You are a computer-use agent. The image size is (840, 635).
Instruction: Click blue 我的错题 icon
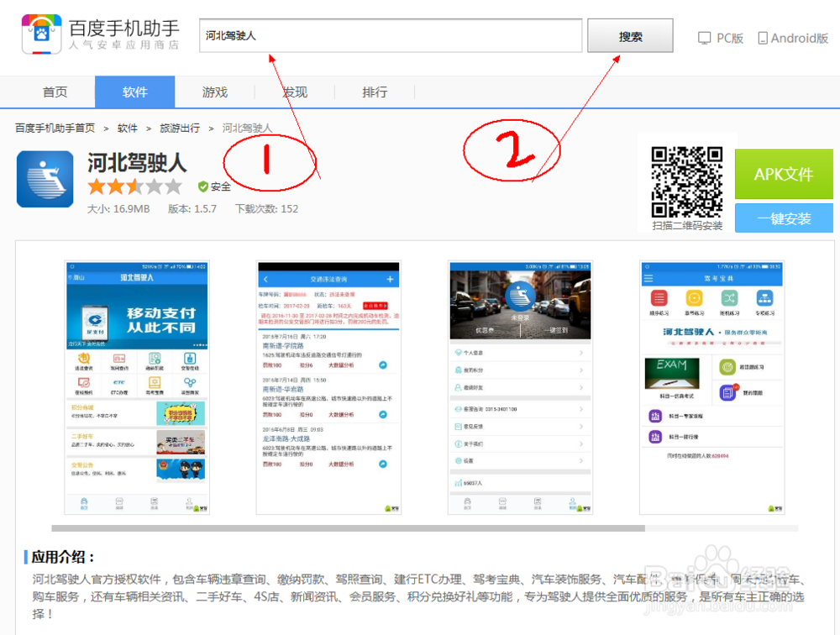(727, 393)
